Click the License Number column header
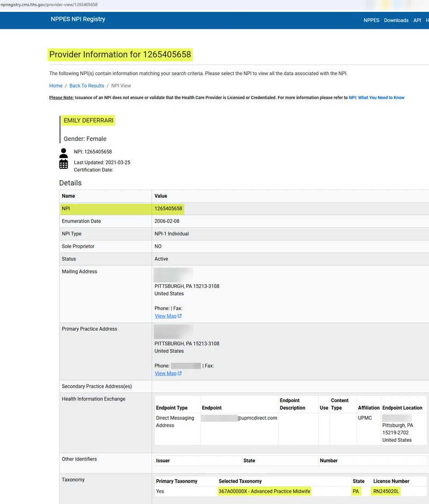This screenshot has height=504, width=429. point(391,481)
